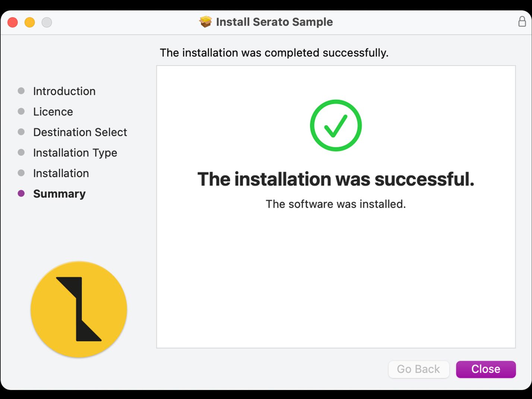
Task: Click the green zoom traffic light
Action: (47, 22)
